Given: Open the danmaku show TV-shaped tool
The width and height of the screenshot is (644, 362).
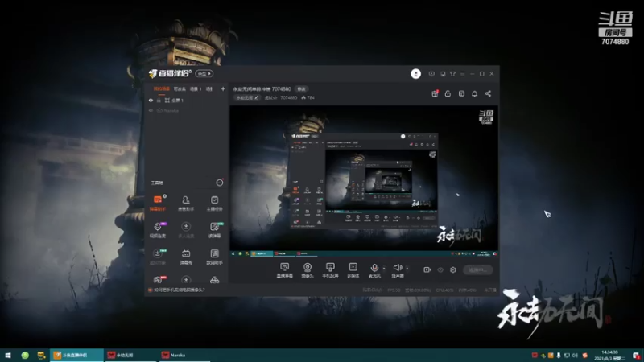Looking at the screenshot, I should (186, 257).
